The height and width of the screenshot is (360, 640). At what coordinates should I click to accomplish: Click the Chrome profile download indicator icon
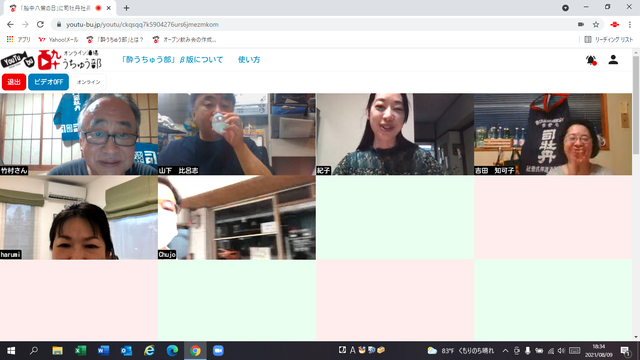pos(565,8)
